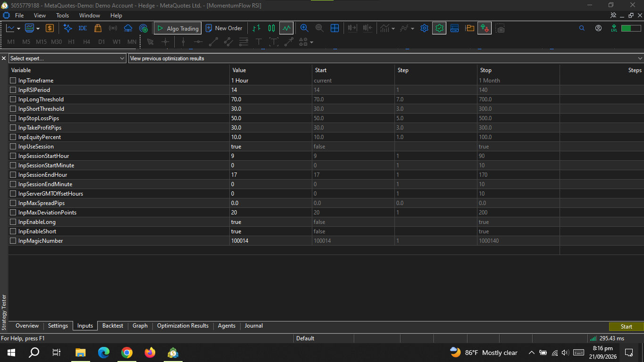
Task: Click the dollar sign trading icon
Action: [50, 28]
